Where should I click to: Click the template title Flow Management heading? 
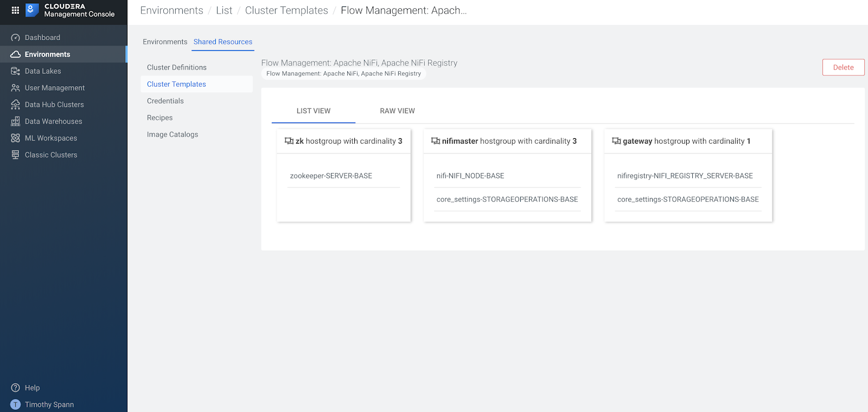(359, 63)
